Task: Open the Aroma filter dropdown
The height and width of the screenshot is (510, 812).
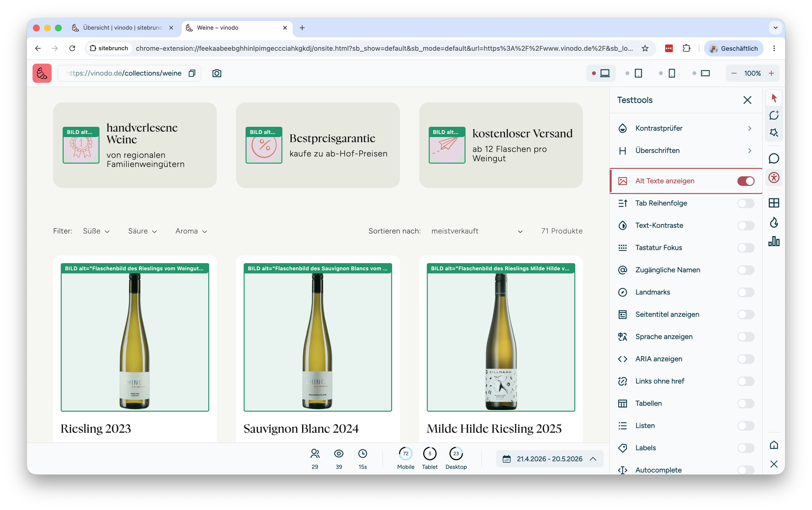Action: pos(191,231)
